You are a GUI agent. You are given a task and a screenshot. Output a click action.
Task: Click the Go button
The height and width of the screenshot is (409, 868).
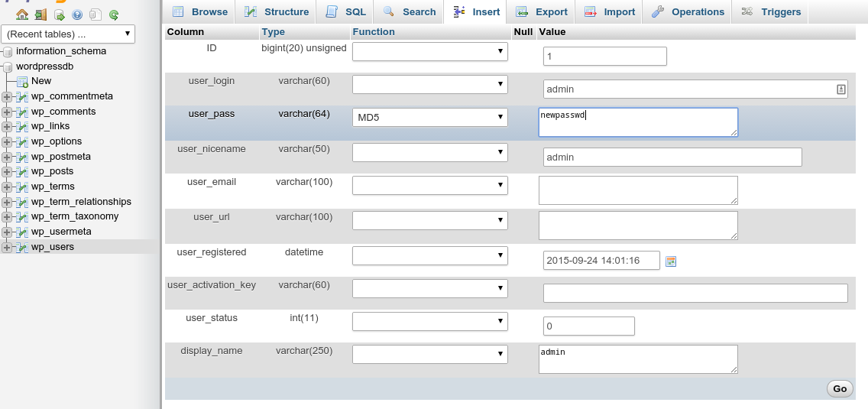pyautogui.click(x=839, y=388)
